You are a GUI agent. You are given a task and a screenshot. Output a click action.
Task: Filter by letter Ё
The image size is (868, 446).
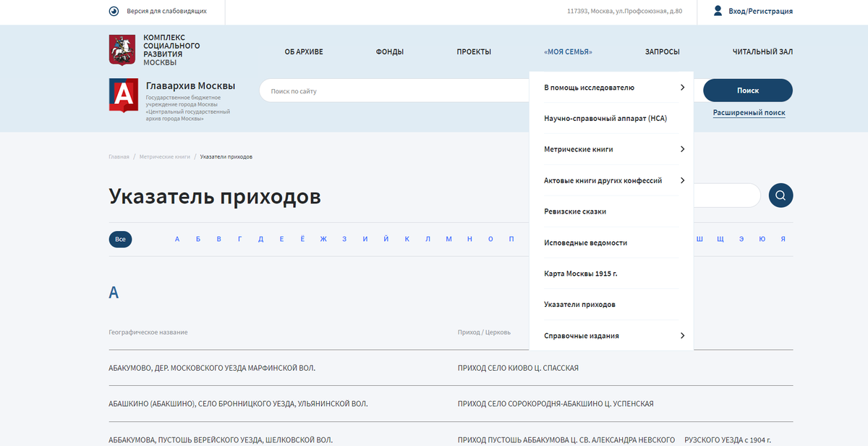(302, 239)
